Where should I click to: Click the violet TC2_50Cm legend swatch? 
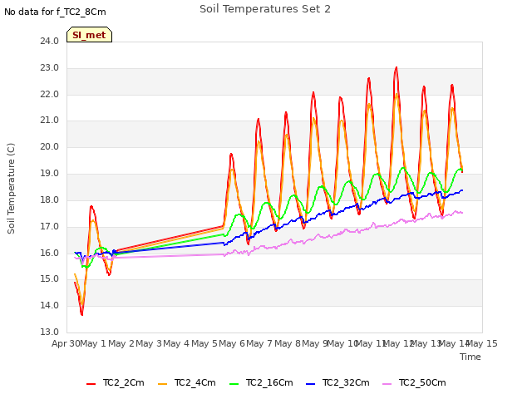[387, 384]
